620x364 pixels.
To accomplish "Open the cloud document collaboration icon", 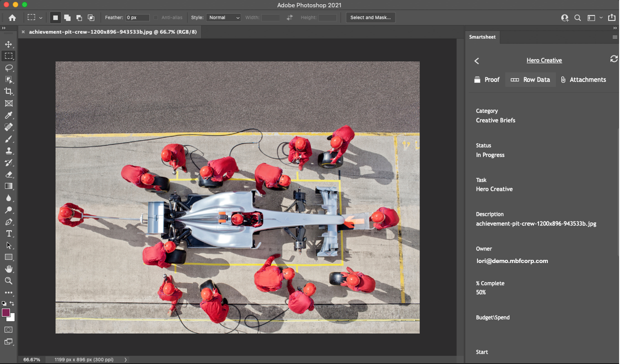I will tap(565, 18).
